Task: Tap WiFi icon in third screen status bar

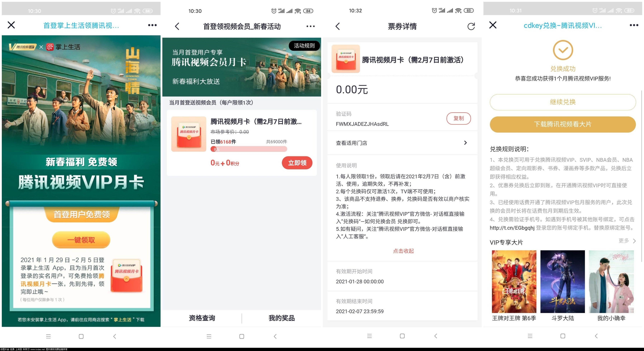Action: [x=458, y=11]
